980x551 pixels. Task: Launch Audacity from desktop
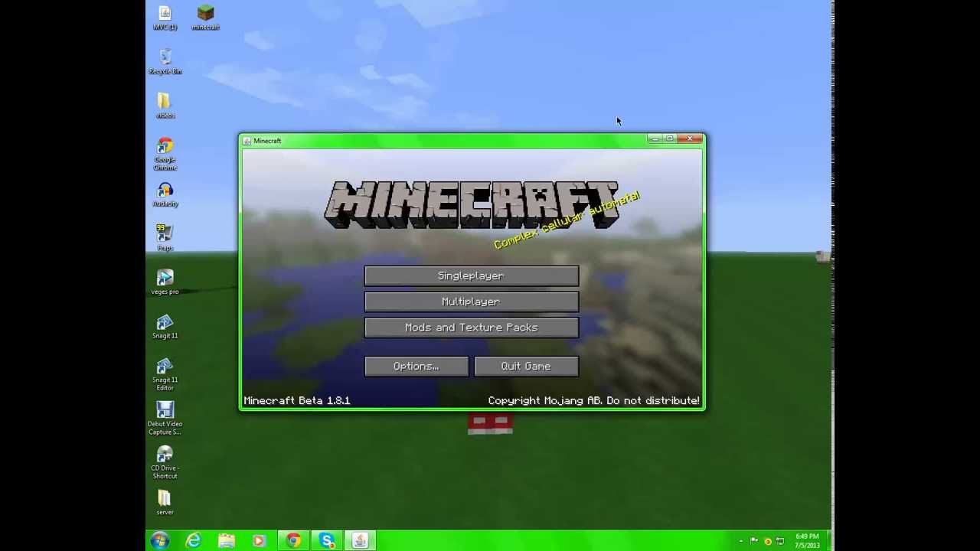pos(165,194)
